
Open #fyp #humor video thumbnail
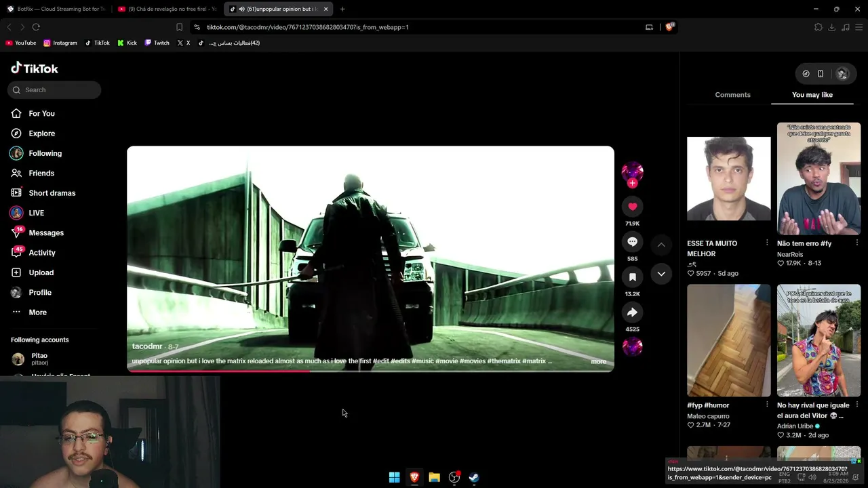tap(729, 340)
